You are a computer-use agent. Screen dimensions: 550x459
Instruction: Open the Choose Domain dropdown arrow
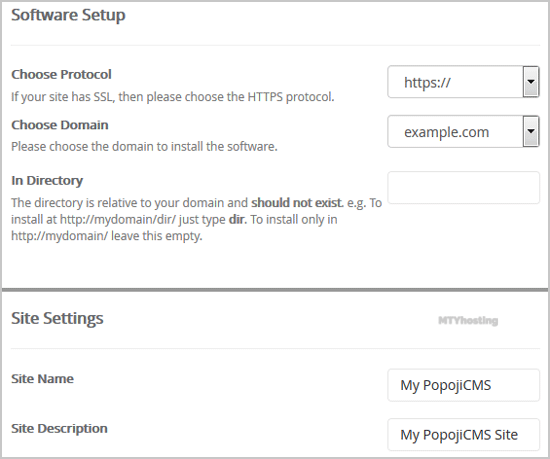(531, 131)
